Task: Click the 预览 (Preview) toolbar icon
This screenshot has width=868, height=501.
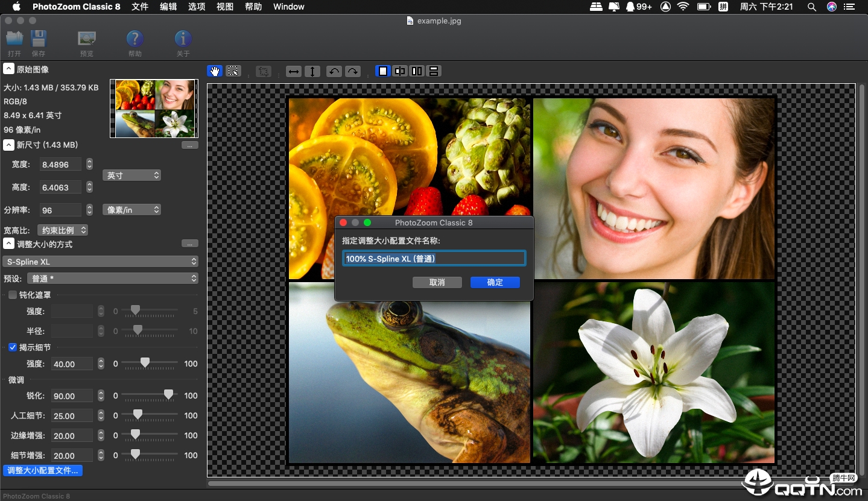Action: click(87, 39)
